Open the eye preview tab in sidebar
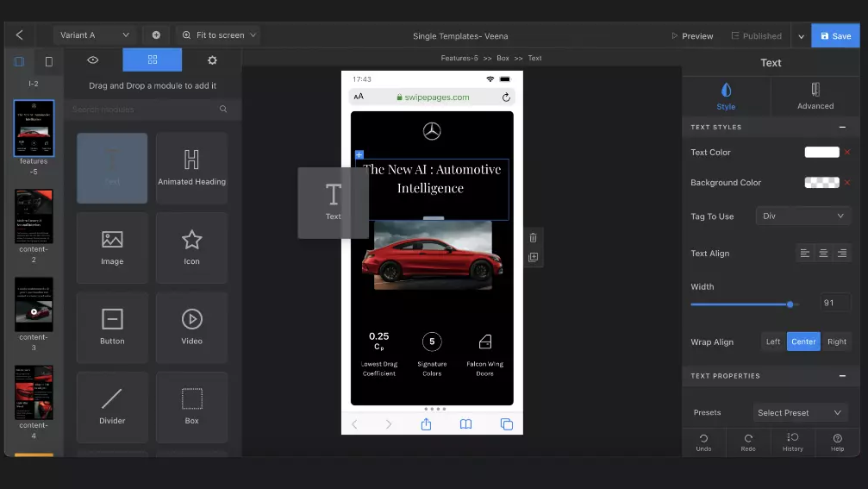 [93, 60]
